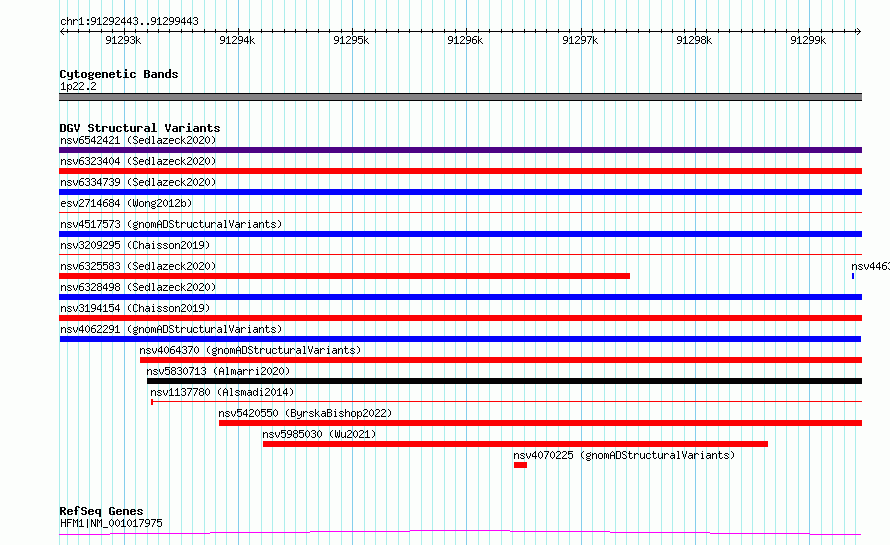Select the red nsv4064370 variant bar

pos(501,360)
